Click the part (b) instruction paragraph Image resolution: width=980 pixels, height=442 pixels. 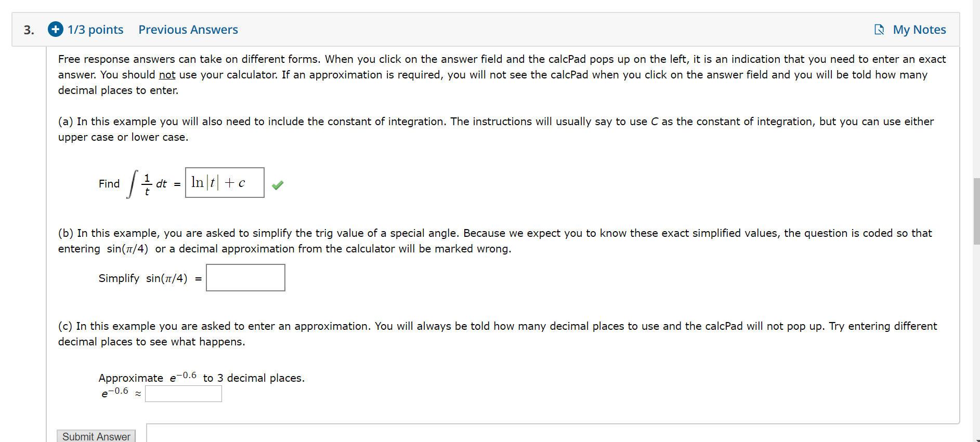click(495, 241)
